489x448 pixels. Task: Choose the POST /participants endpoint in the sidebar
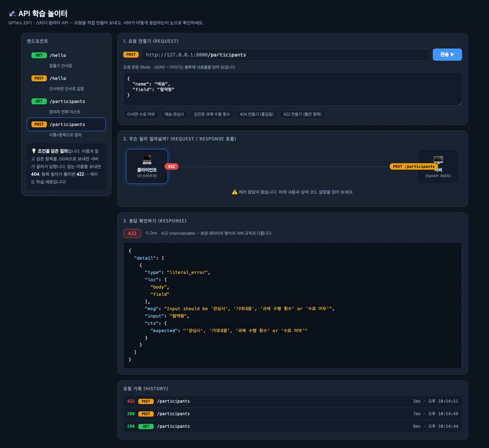click(66, 124)
